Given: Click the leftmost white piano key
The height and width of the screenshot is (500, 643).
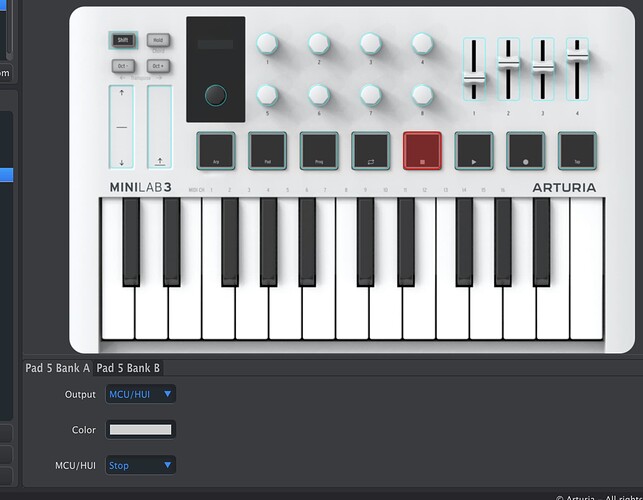Looking at the screenshot, I should tap(118, 312).
